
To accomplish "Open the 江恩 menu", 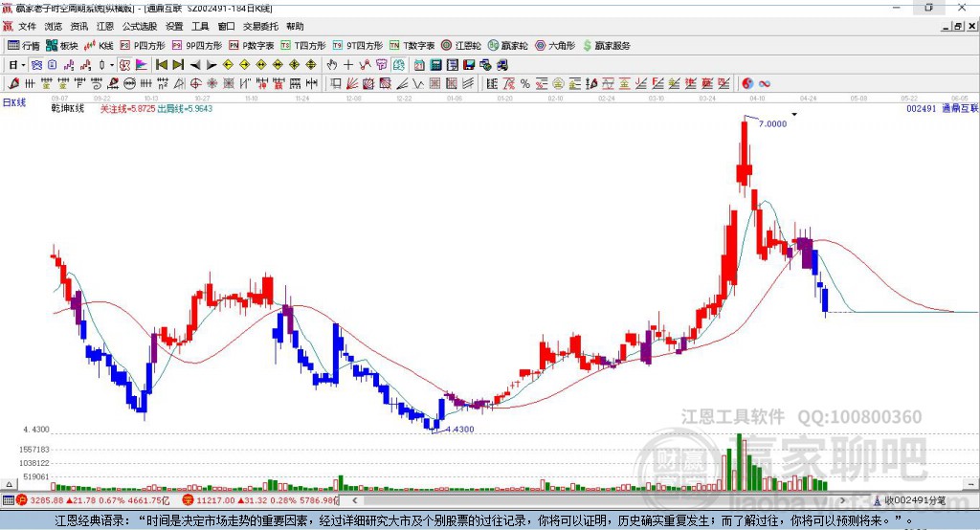I will point(105,26).
